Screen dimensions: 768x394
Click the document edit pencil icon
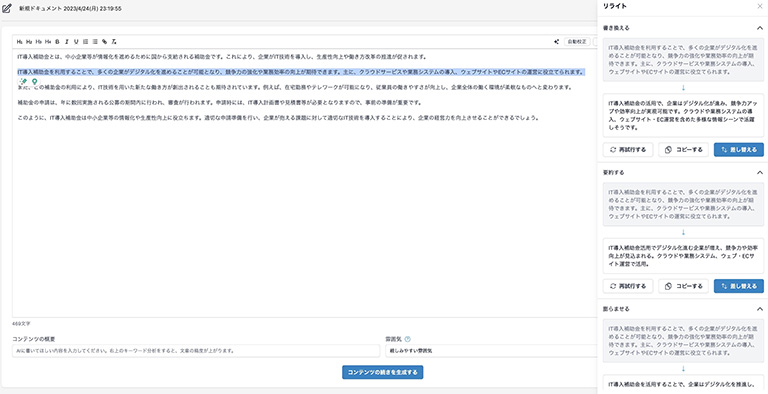(x=7, y=8)
